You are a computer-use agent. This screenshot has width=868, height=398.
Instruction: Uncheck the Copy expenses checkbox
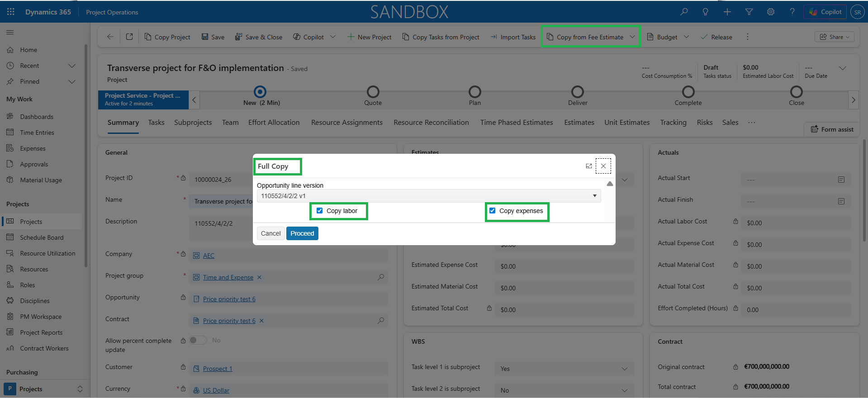(x=493, y=211)
